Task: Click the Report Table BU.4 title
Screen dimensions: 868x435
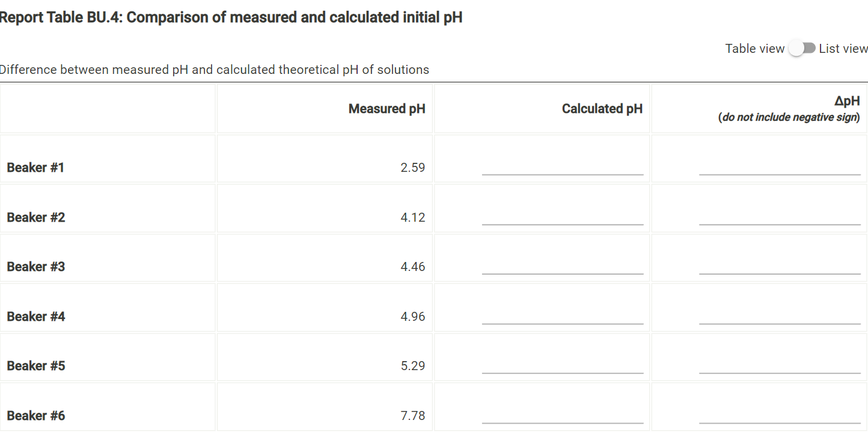Action: tap(231, 17)
